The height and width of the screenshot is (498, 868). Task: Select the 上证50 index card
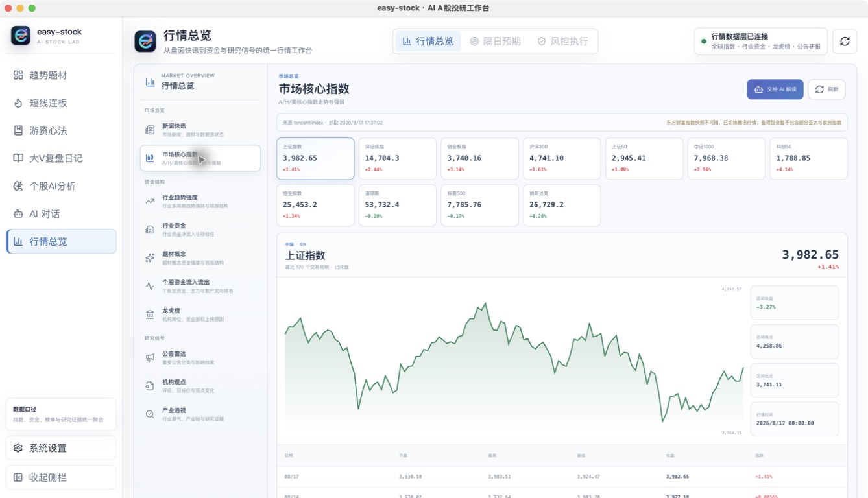click(644, 158)
